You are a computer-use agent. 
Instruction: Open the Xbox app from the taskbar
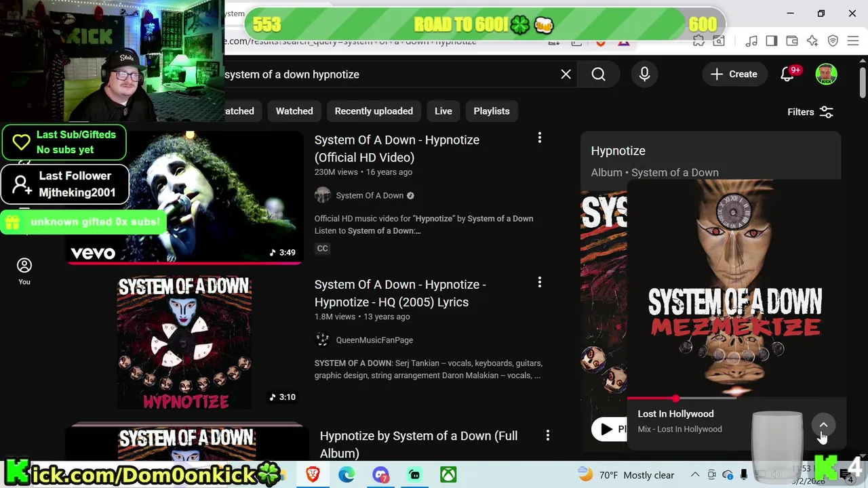[x=448, y=474]
